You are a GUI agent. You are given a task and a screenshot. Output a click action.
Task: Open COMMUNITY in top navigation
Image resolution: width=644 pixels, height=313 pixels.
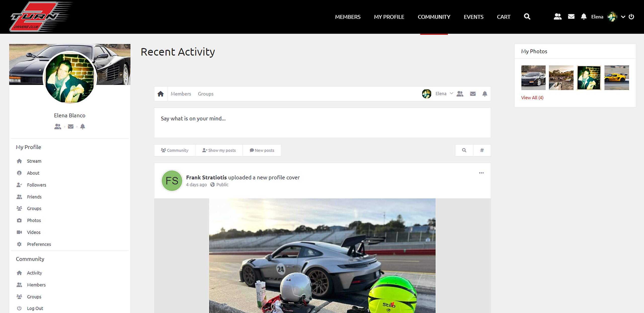[434, 17]
